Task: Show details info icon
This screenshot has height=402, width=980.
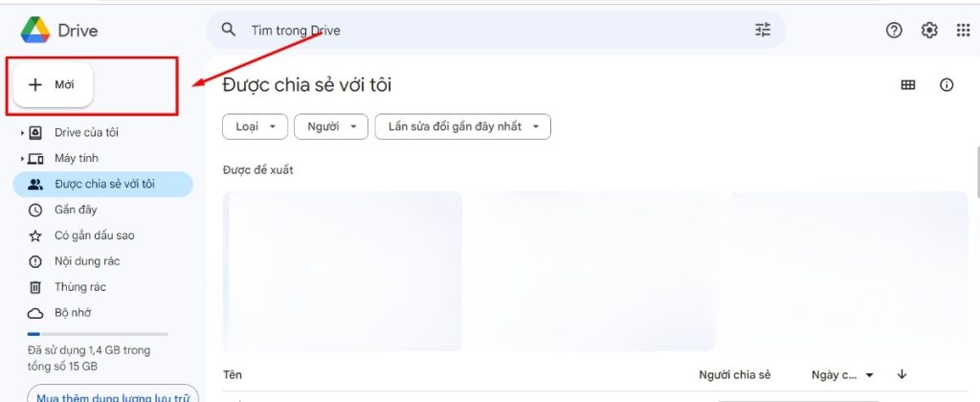Action: [947, 85]
